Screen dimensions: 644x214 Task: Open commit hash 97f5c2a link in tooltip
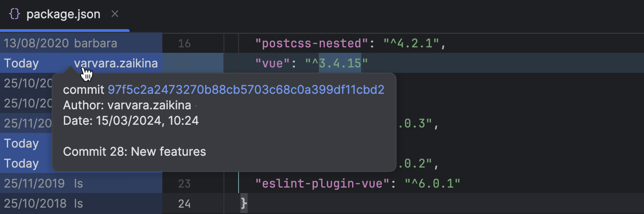pyautogui.click(x=246, y=90)
